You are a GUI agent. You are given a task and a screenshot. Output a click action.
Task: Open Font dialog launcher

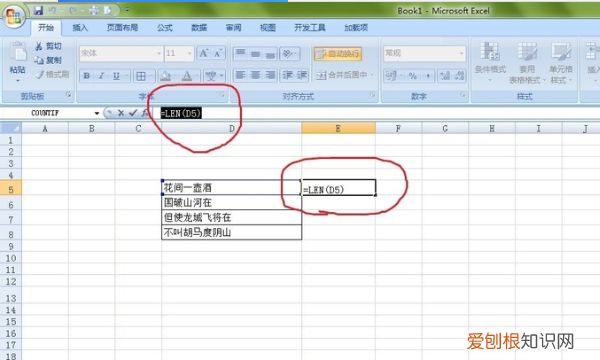[222, 95]
